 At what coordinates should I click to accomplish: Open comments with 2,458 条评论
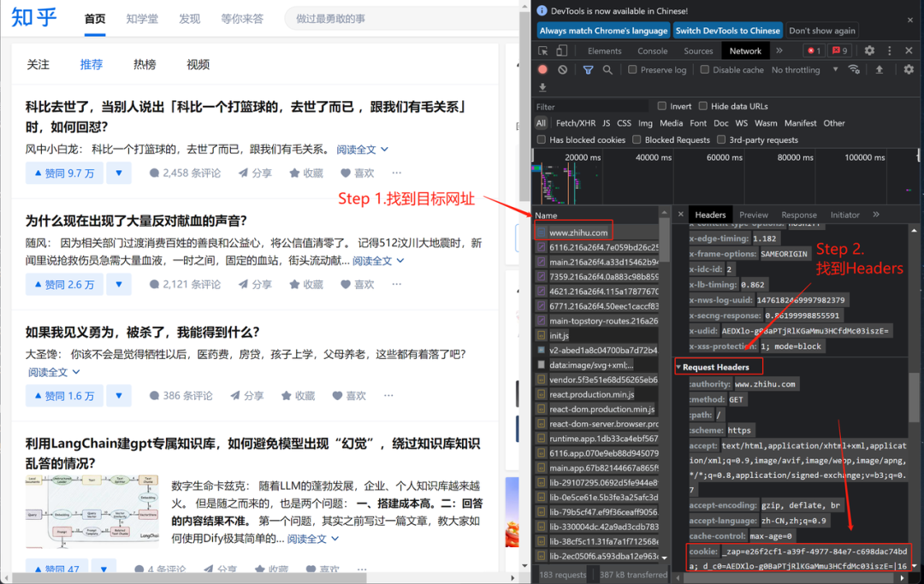coord(185,173)
